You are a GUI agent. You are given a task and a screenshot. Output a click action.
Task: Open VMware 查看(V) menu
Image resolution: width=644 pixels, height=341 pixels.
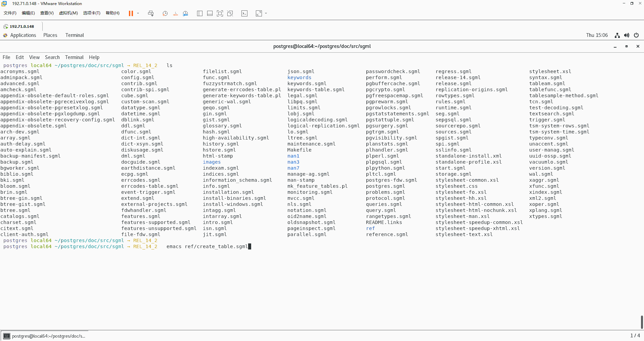tap(47, 13)
